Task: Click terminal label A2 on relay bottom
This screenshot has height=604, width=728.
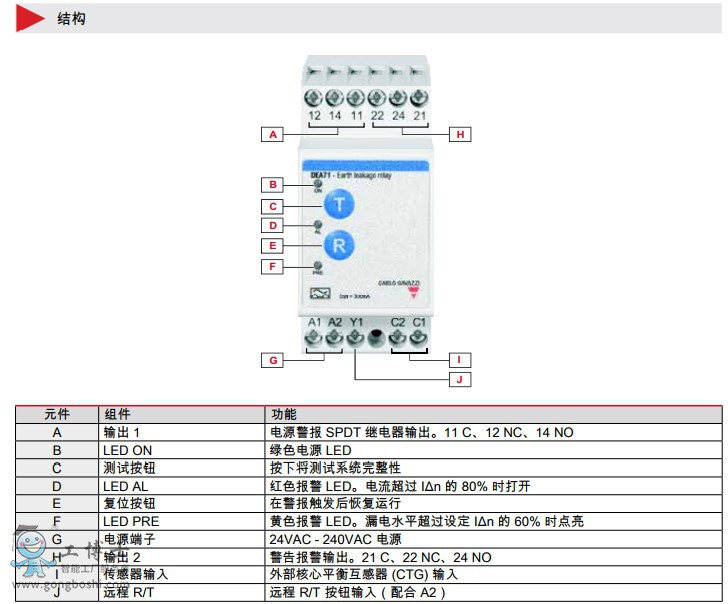Action: point(335,322)
